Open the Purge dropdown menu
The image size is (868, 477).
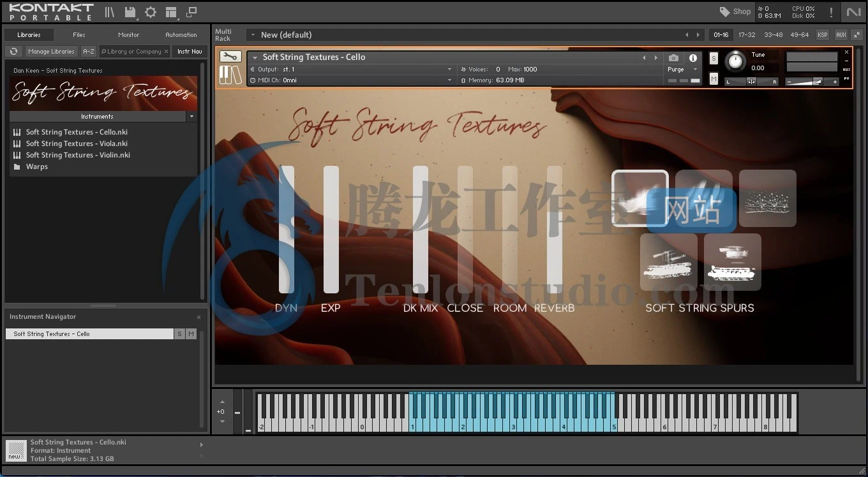[682, 70]
